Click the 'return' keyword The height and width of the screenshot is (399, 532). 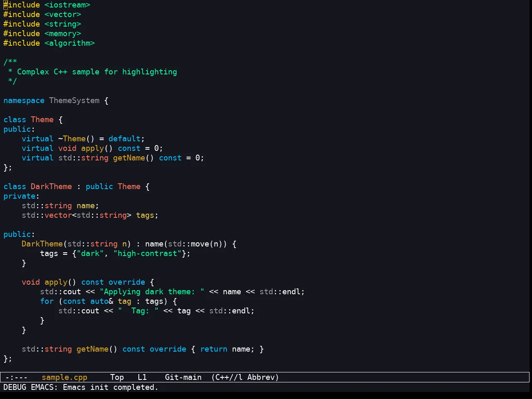point(214,349)
